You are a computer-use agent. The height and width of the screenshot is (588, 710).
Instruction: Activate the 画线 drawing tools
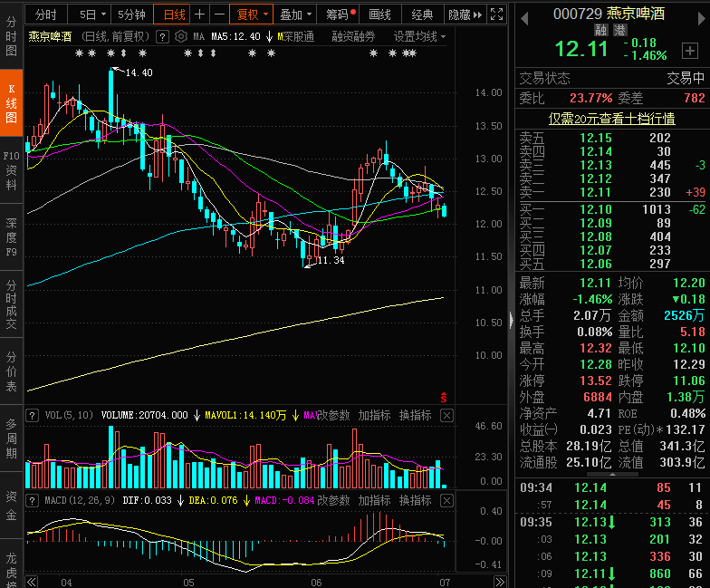tap(379, 14)
